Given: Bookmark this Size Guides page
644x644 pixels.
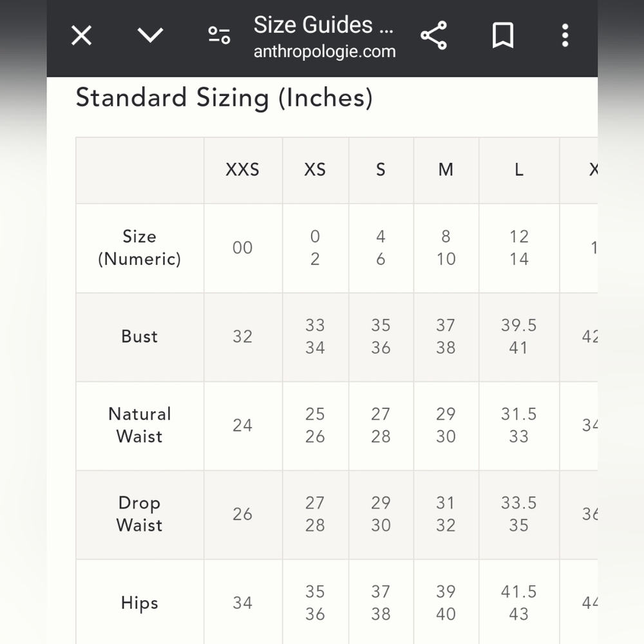Looking at the screenshot, I should point(503,35).
